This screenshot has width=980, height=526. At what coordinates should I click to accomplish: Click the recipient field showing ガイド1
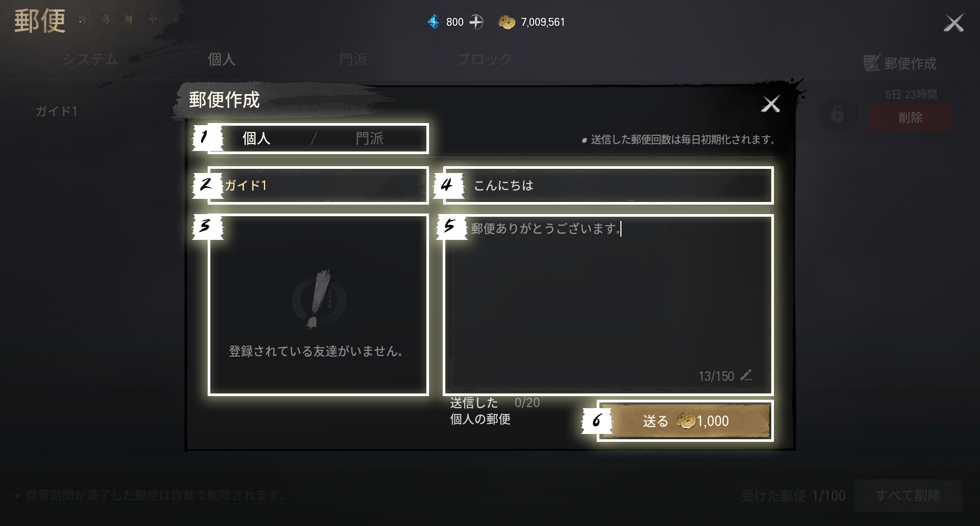[319, 185]
